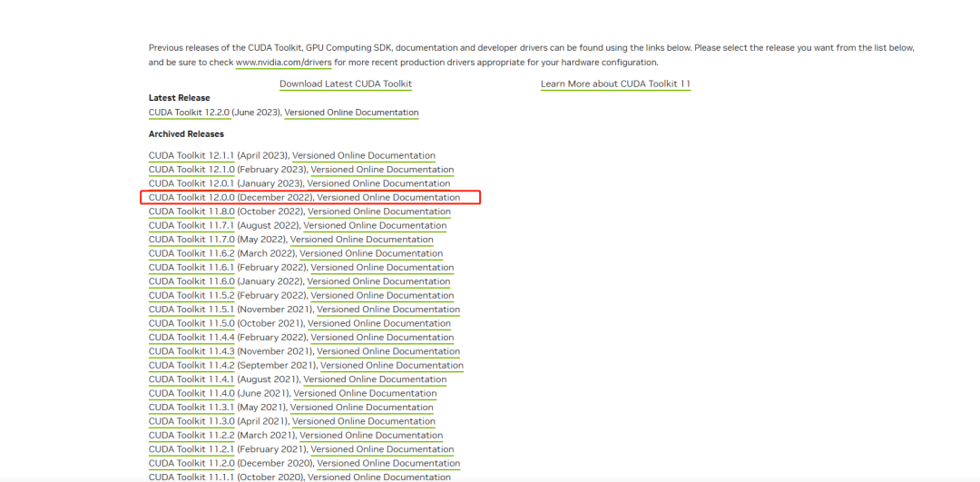Open the CUDA Toolkit 11.6.1 link
Viewport: 980px width, 482px height.
pos(191,268)
